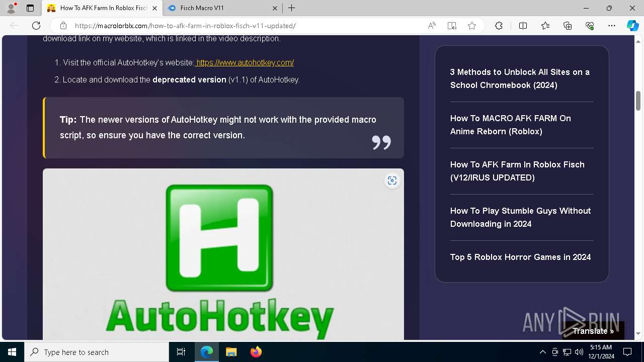Open the Copilot sidebar icon
The height and width of the screenshot is (362, 644).
click(632, 26)
